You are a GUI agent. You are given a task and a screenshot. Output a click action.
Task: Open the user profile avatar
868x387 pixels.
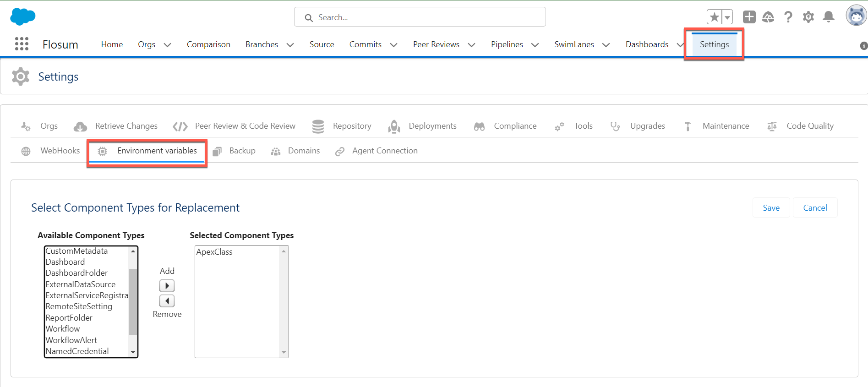[856, 16]
